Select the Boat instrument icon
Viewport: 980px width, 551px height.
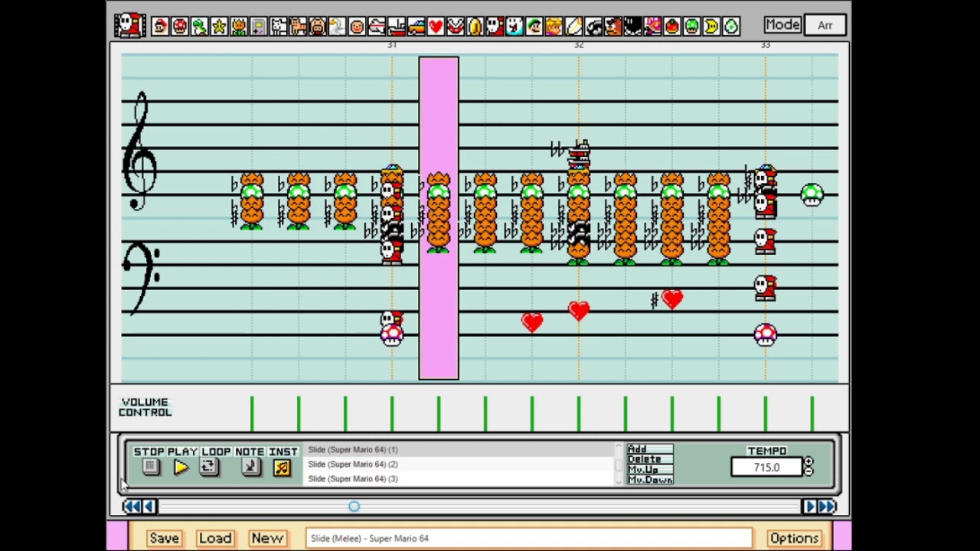tap(396, 26)
